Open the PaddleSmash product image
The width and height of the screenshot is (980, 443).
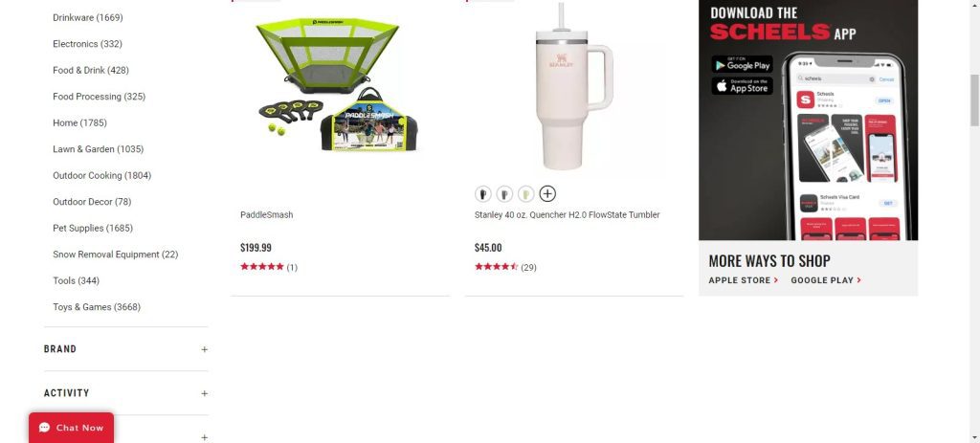(x=338, y=85)
